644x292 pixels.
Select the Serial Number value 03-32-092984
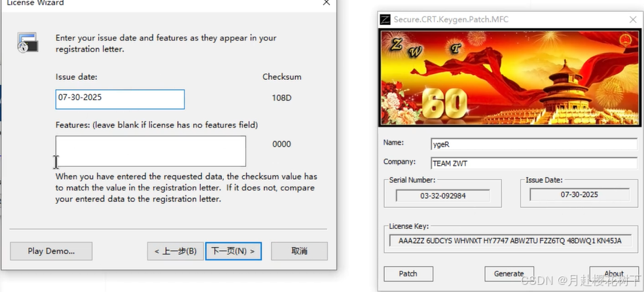click(x=442, y=196)
